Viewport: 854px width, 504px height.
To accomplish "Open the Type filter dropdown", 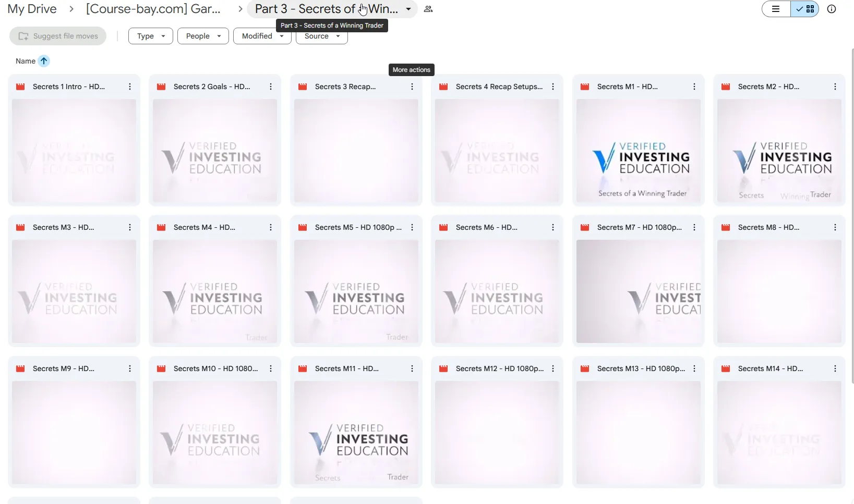I will 150,36.
